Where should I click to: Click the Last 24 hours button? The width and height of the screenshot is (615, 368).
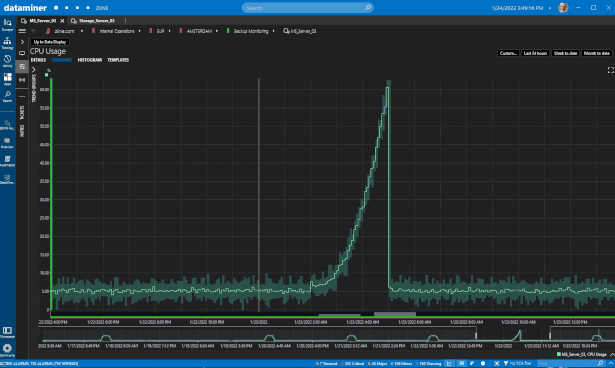click(535, 53)
